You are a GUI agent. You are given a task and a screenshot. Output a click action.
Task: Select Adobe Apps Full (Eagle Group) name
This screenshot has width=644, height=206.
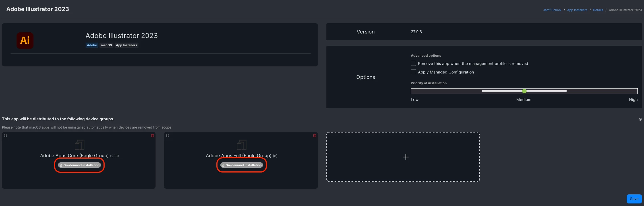pyautogui.click(x=239, y=155)
